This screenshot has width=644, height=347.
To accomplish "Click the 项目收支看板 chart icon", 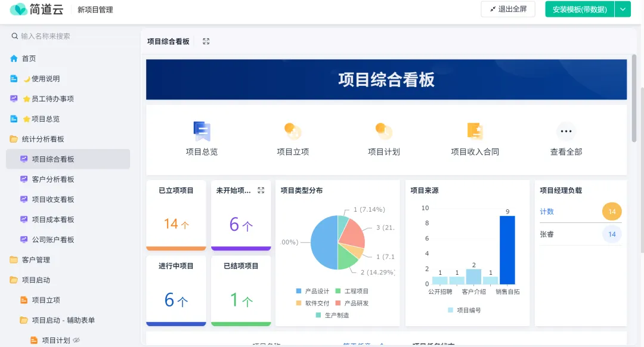I will tap(24, 199).
